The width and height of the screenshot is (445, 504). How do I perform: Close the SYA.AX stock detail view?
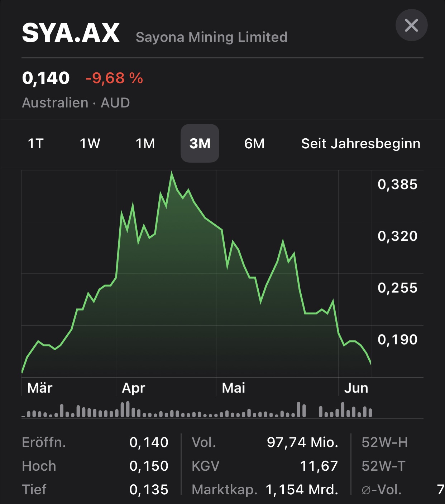(x=411, y=25)
